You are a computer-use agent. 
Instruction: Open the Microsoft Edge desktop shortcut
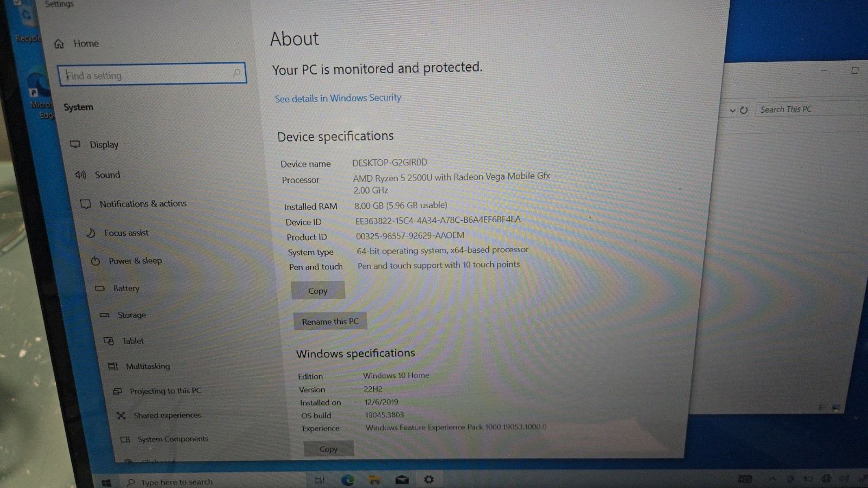[x=41, y=92]
